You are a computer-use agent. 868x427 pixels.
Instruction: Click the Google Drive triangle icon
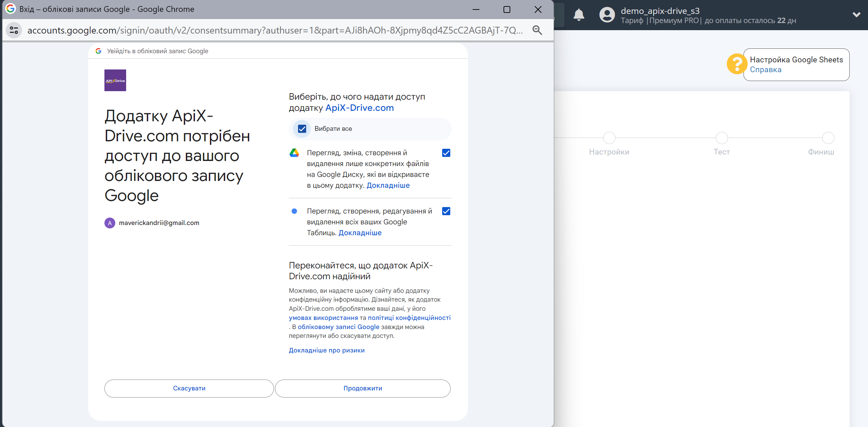(x=294, y=153)
